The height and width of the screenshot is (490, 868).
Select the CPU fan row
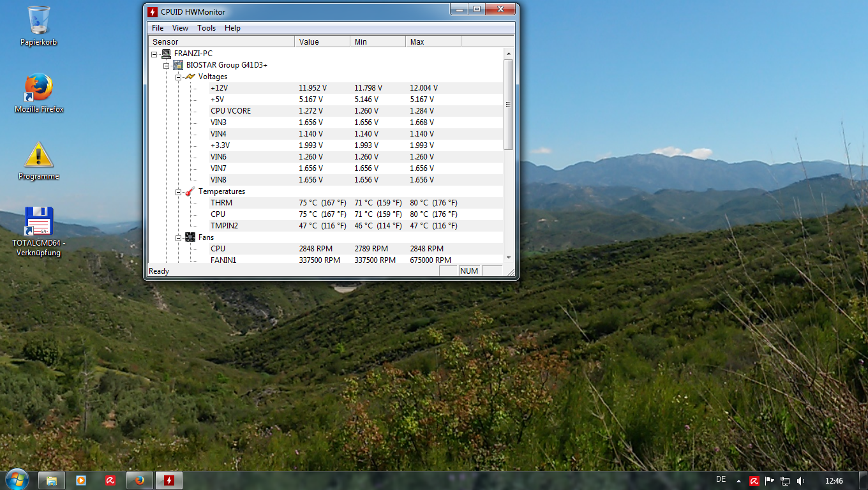coord(356,249)
